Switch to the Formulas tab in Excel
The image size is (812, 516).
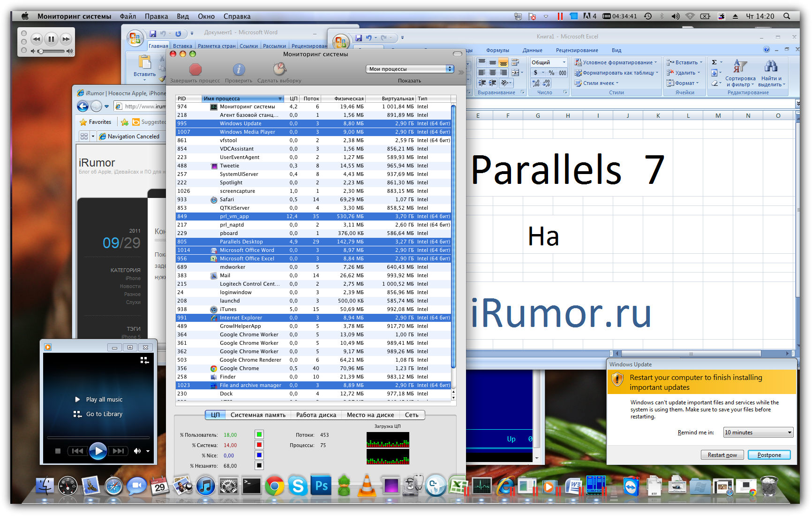(x=497, y=50)
